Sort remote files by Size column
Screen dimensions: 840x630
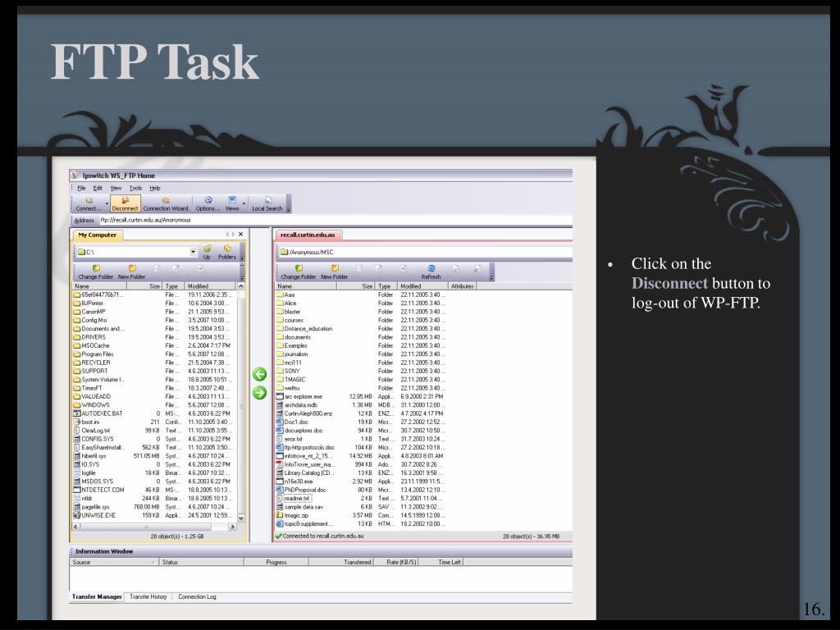(x=355, y=286)
